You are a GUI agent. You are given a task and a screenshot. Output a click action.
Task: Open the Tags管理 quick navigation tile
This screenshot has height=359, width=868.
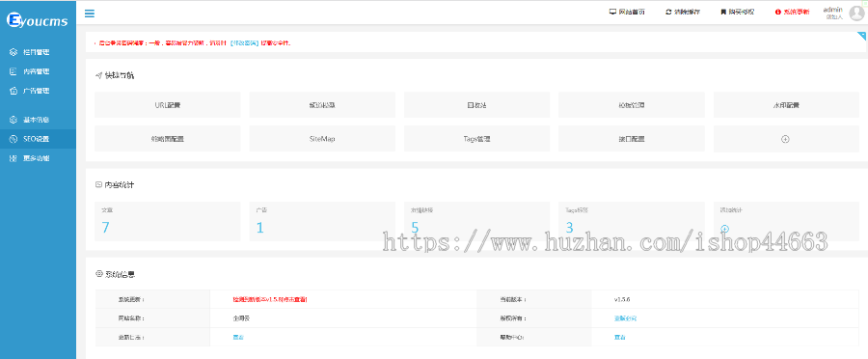click(x=476, y=139)
